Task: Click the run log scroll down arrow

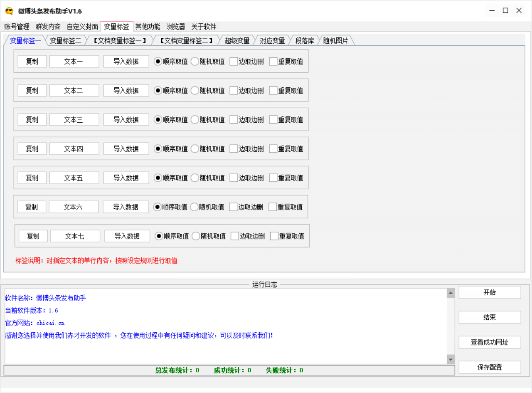Action: click(x=451, y=359)
